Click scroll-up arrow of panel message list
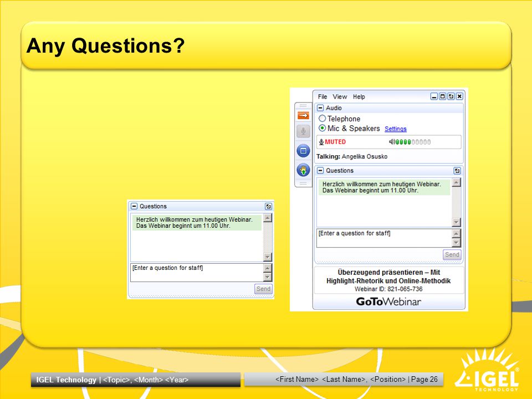The image size is (532, 399). [x=456, y=182]
